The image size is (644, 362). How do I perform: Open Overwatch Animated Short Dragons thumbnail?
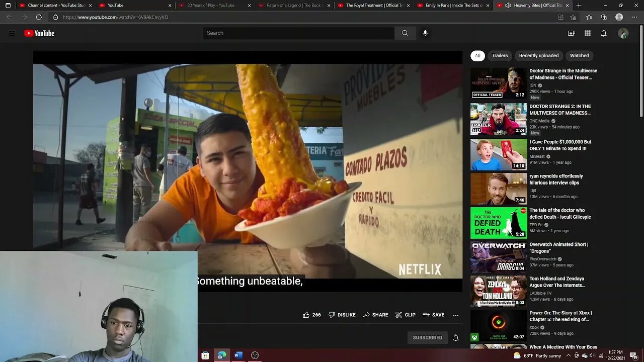(499, 257)
